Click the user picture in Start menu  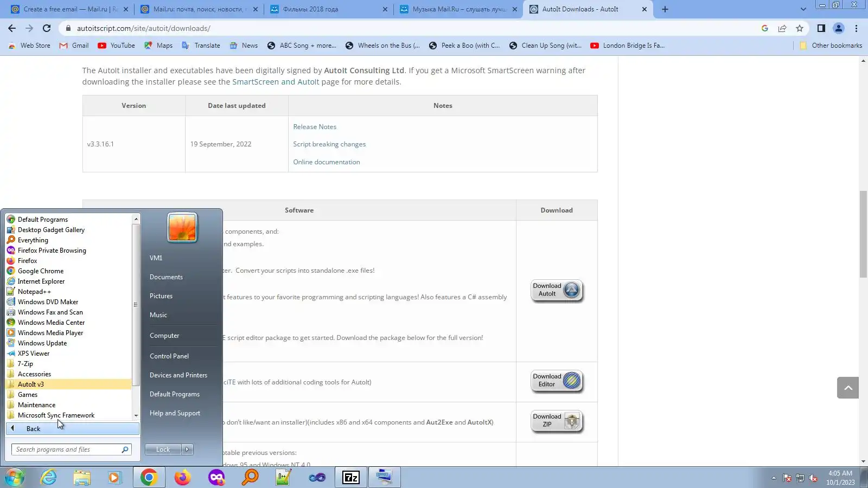pyautogui.click(x=182, y=227)
